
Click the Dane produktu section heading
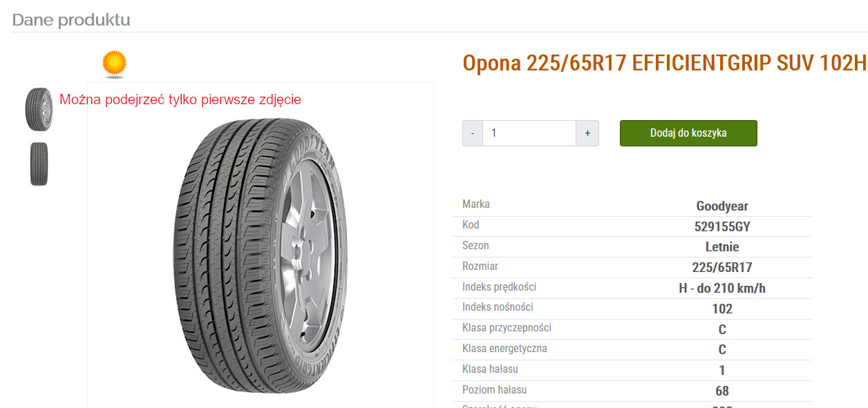[x=71, y=19]
